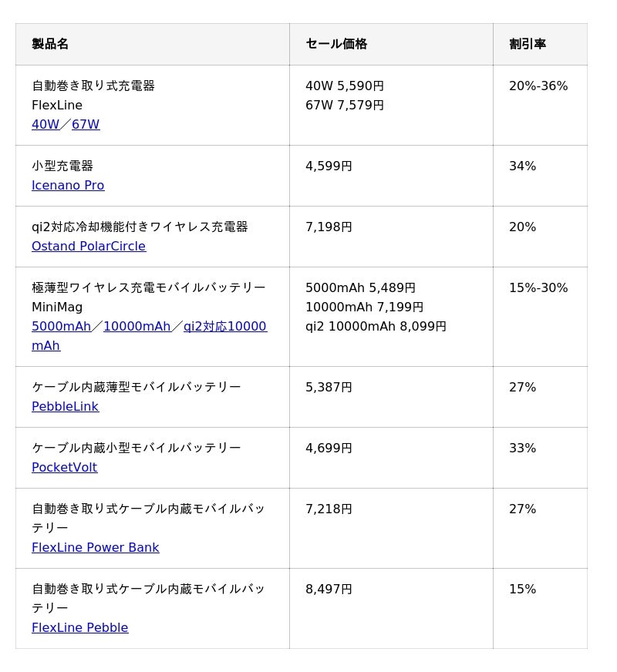Open the 40W FlexLine charger link

click(x=46, y=125)
